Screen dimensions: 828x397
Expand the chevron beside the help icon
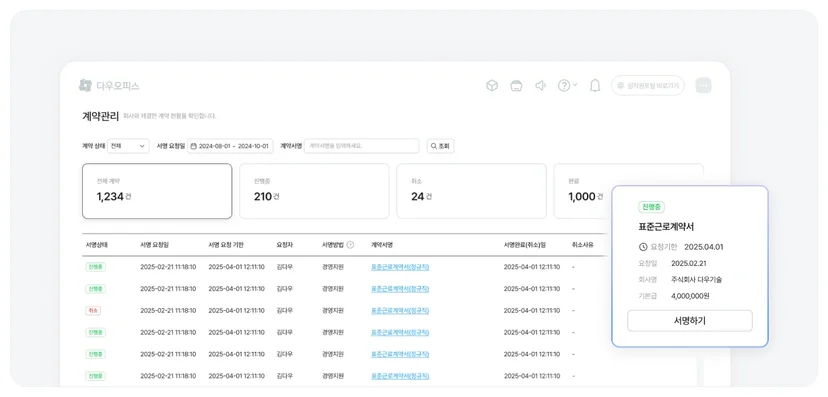coord(575,84)
